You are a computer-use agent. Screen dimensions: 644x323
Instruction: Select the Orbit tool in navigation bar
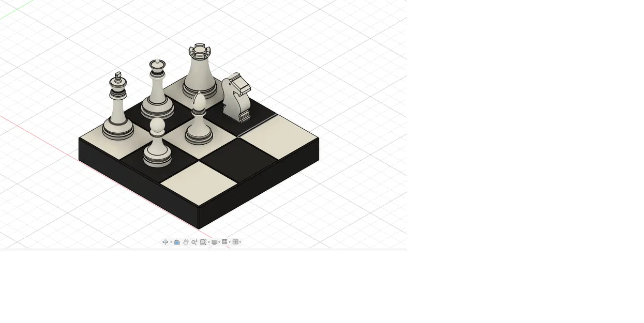pos(165,242)
